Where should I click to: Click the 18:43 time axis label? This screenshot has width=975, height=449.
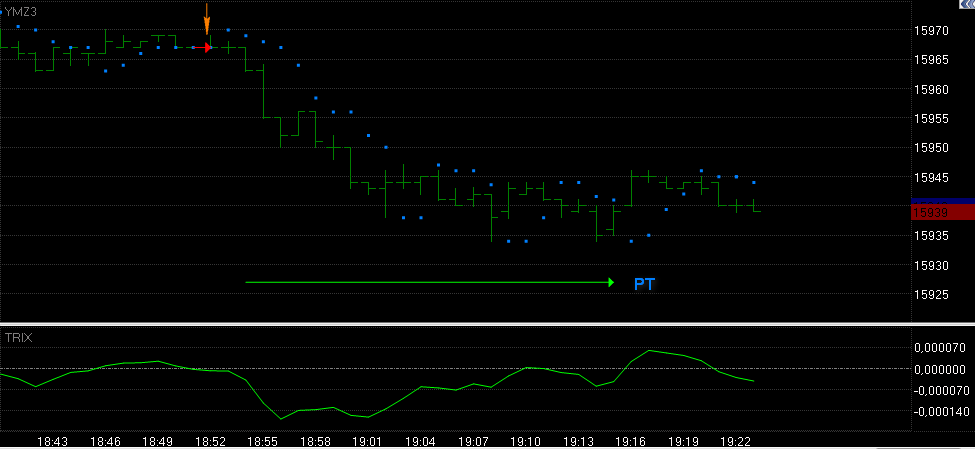click(52, 441)
